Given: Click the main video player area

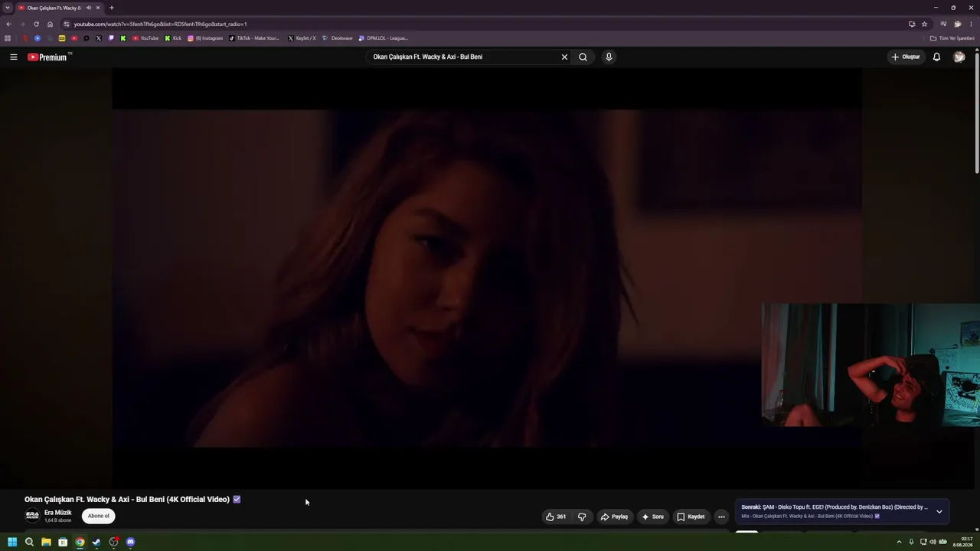Looking at the screenshot, I should 487,278.
